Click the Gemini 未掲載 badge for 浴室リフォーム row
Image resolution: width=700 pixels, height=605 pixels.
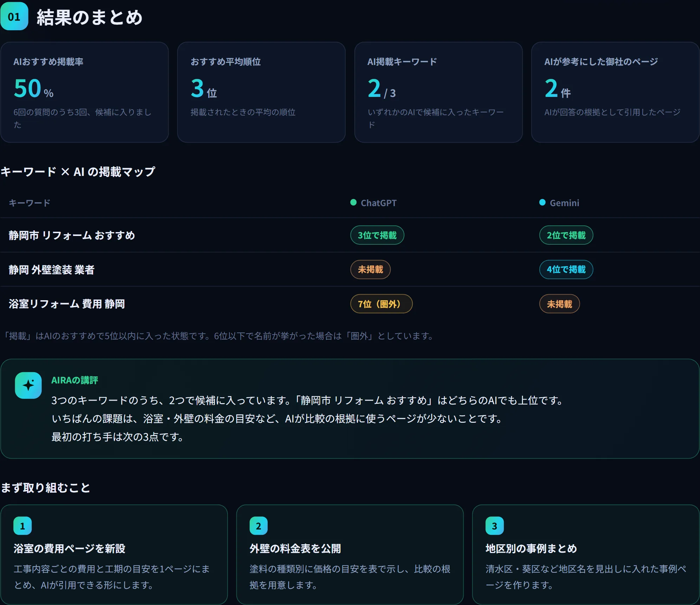(560, 304)
